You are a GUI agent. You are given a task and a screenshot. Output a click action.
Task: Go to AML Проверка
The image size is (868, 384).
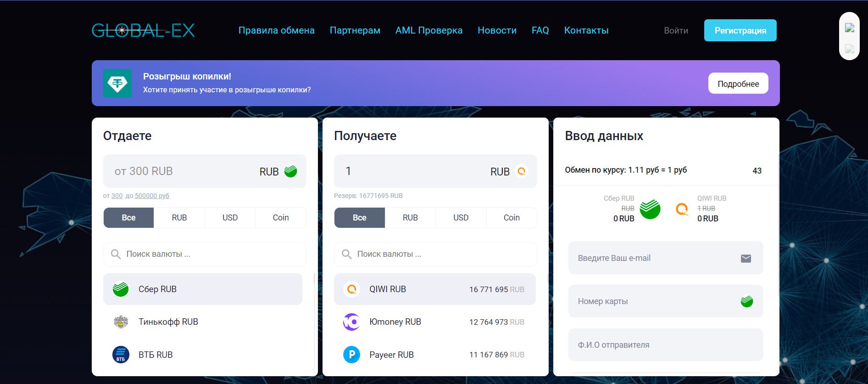[x=429, y=30]
